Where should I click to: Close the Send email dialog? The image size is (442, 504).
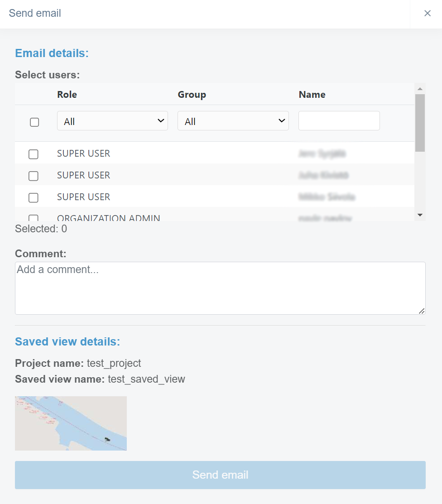pos(427,14)
